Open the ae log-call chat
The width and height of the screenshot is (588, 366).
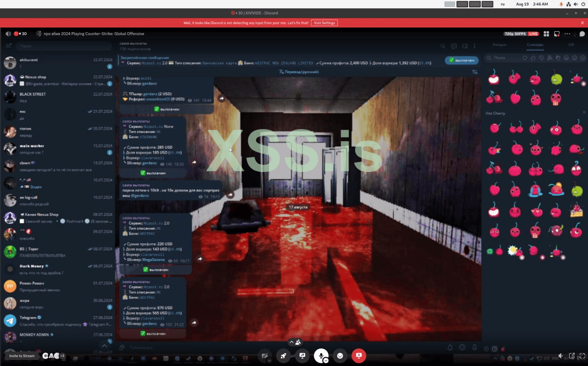pyautogui.click(x=57, y=200)
